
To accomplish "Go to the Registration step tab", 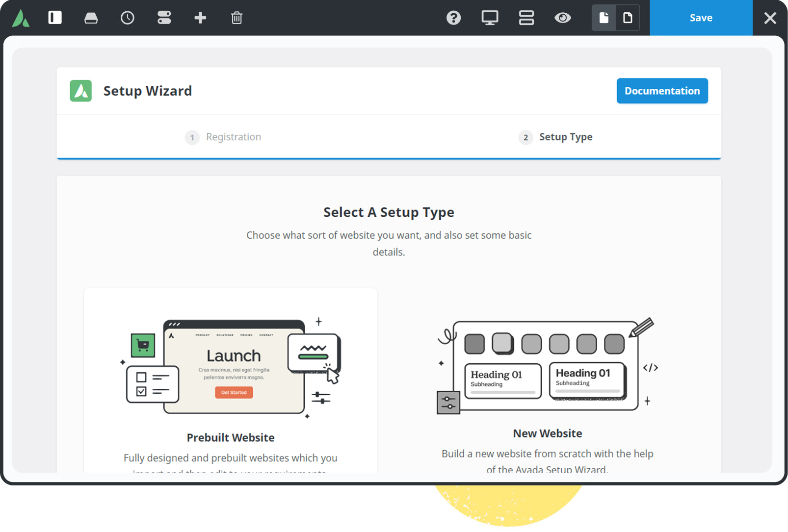I will (223, 137).
